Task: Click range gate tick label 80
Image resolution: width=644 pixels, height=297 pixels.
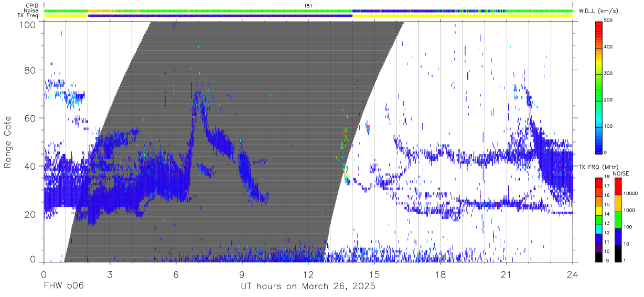Action: [x=30, y=70]
